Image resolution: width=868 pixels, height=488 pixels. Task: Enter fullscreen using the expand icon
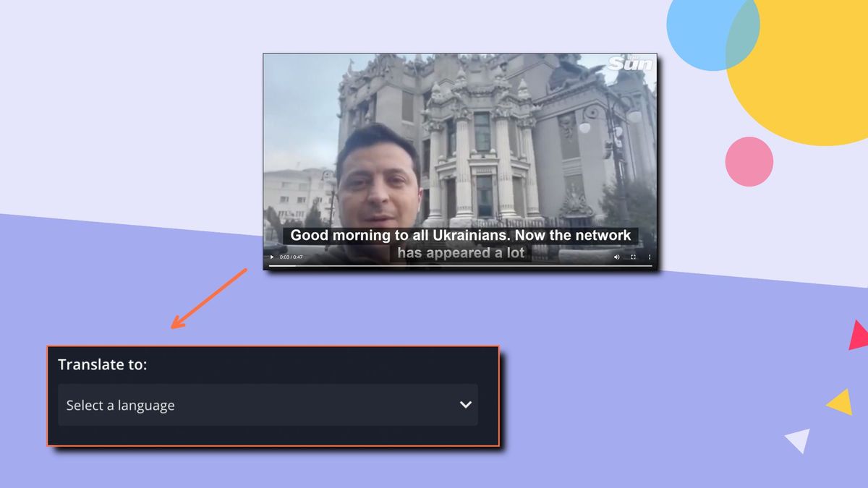click(x=634, y=257)
